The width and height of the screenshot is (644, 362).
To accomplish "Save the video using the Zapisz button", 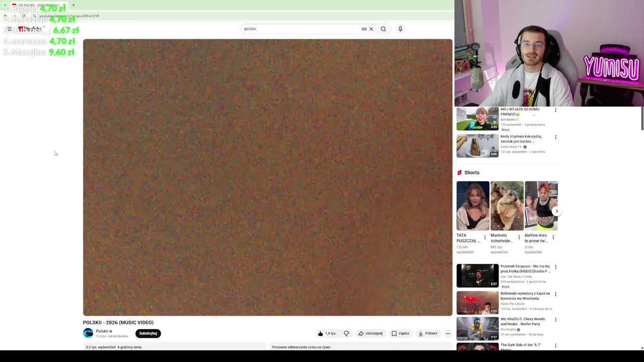I will pyautogui.click(x=400, y=333).
